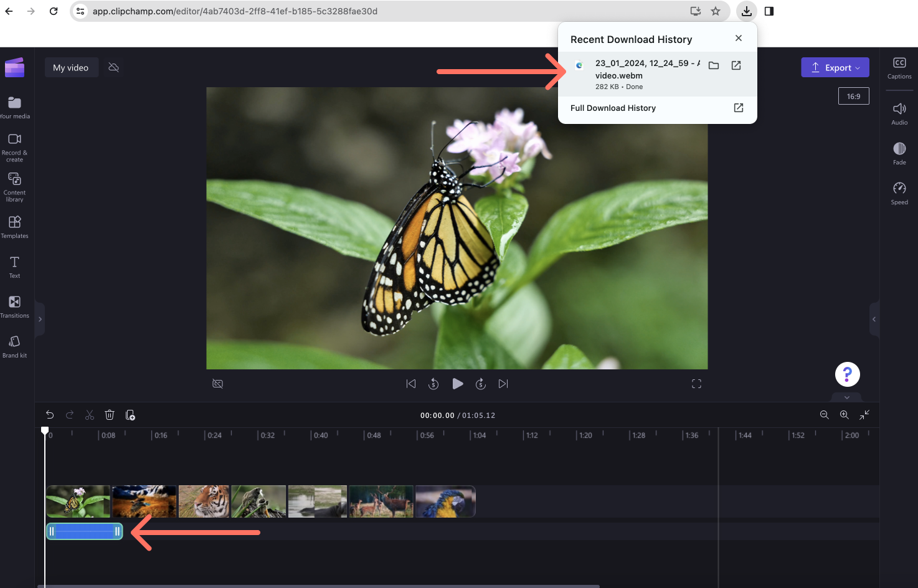
Task: Open the Audio properties panel
Action: [899, 113]
